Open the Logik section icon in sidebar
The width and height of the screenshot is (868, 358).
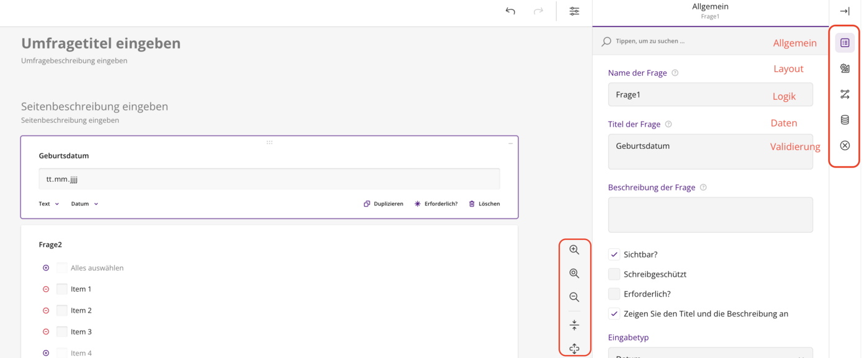point(844,94)
